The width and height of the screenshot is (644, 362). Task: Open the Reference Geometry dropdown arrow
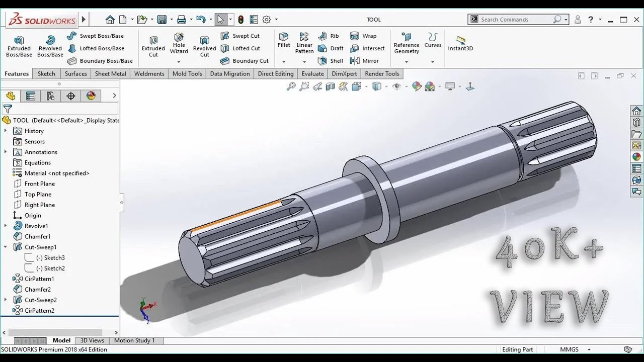tap(407, 62)
